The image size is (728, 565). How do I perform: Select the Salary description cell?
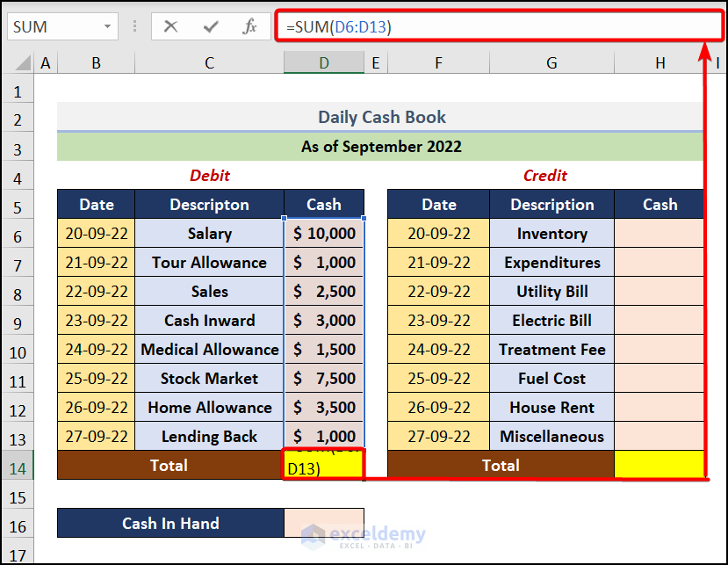209,233
